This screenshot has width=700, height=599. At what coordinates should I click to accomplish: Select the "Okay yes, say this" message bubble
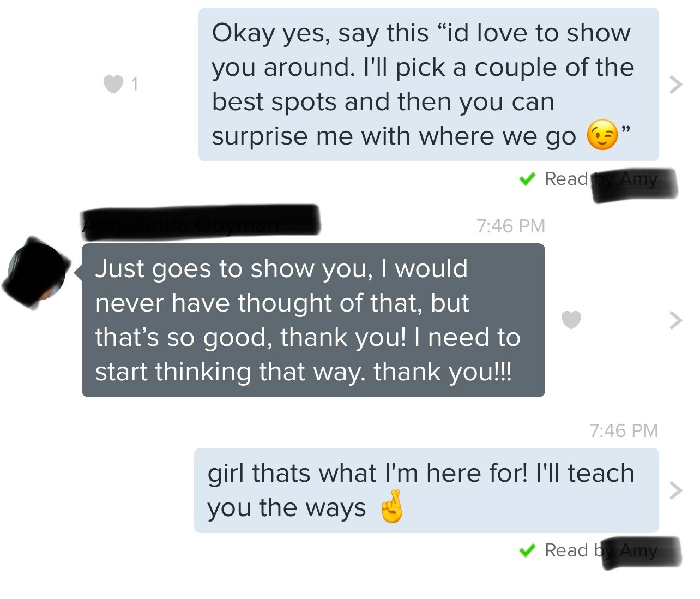point(429,85)
